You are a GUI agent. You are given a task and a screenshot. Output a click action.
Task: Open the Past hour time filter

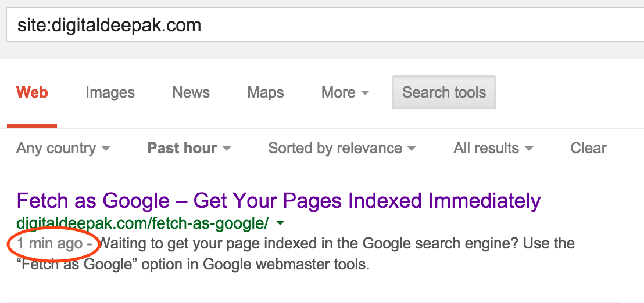tap(189, 148)
